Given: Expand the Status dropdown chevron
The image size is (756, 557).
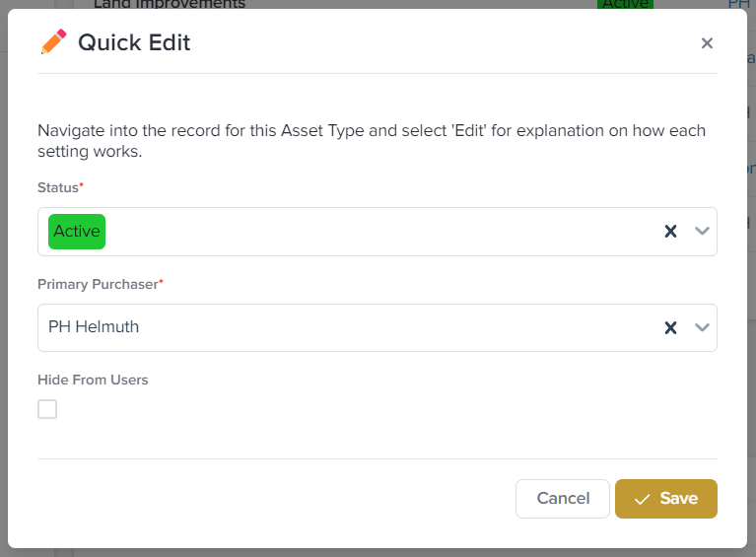Looking at the screenshot, I should click(702, 232).
